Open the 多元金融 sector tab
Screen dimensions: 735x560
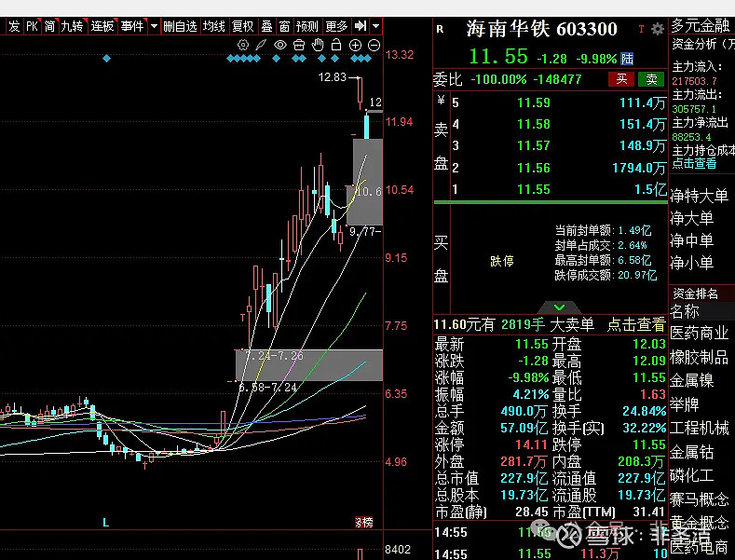[x=700, y=25]
